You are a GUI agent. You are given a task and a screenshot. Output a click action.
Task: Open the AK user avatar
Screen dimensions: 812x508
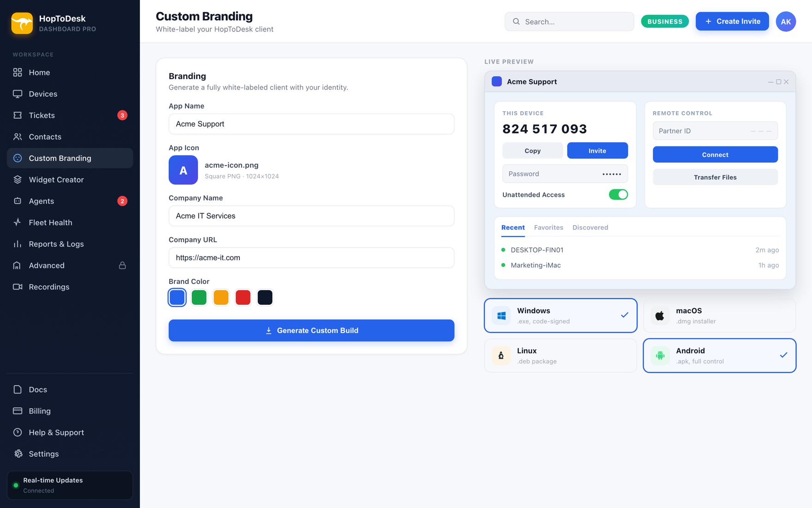[x=786, y=22]
